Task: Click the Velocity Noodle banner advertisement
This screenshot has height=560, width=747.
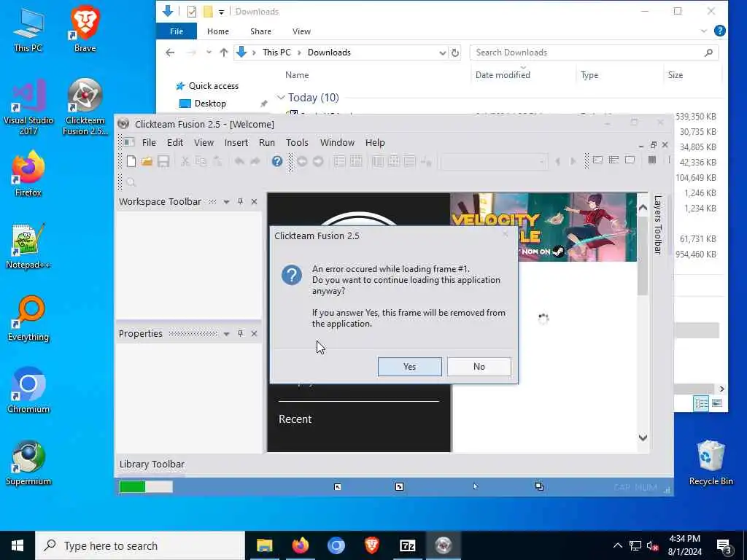Action: click(x=543, y=227)
